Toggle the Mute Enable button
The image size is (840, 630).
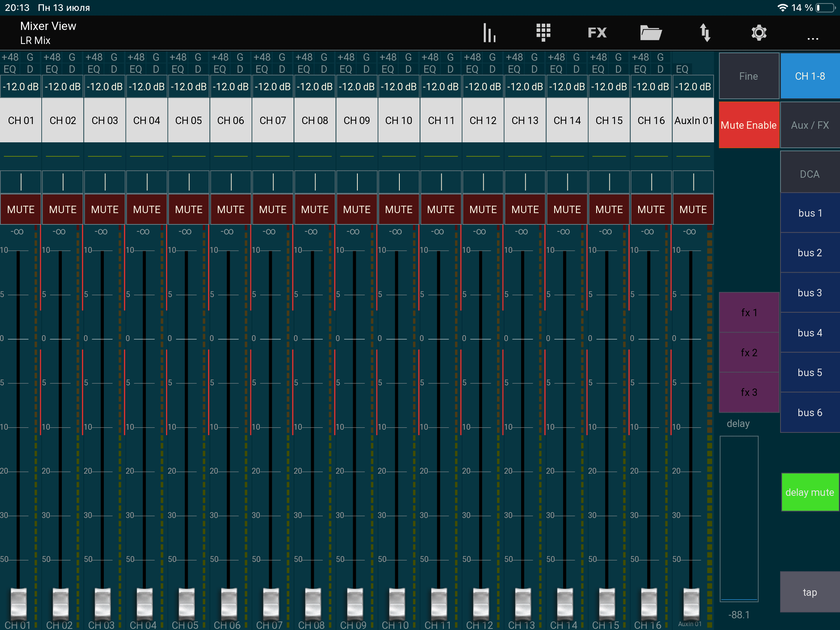coord(749,125)
